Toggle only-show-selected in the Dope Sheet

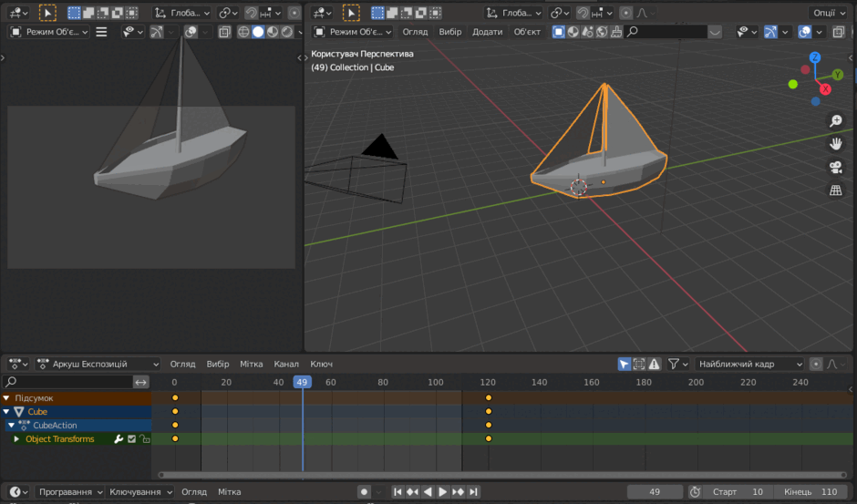624,364
